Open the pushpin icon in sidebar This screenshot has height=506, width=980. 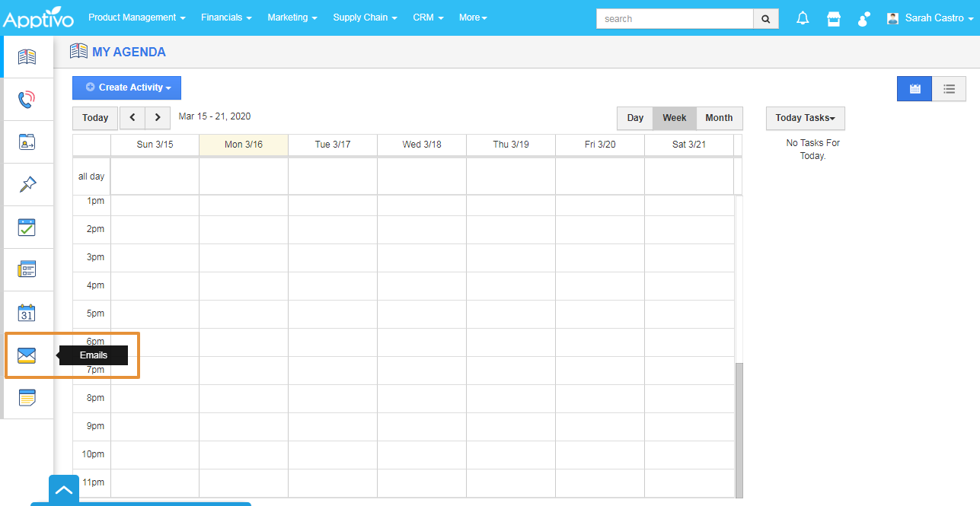point(27,185)
